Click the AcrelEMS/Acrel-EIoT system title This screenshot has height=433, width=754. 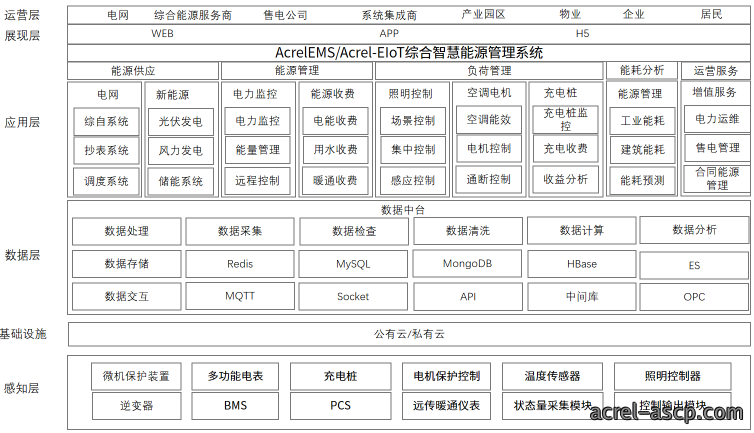click(409, 52)
